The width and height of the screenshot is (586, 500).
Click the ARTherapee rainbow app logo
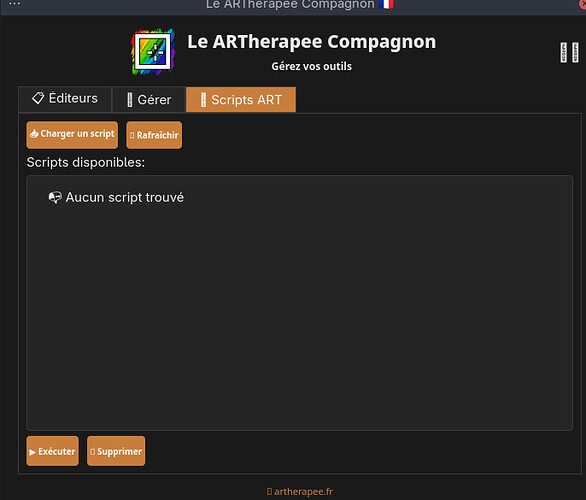click(153, 52)
